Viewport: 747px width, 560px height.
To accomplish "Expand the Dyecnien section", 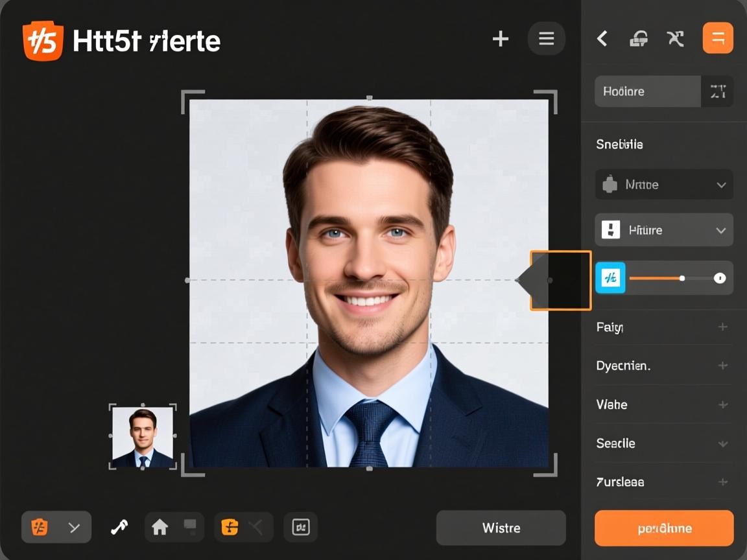I will pyautogui.click(x=722, y=366).
